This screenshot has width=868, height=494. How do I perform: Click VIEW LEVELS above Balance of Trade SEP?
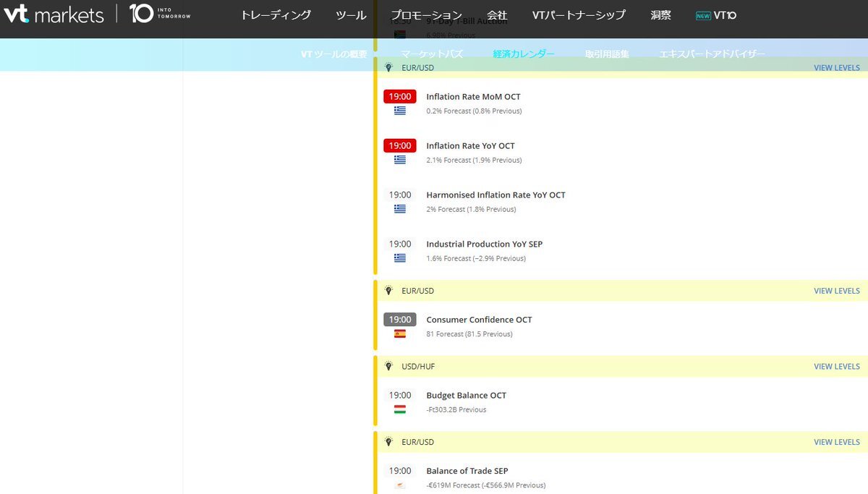(x=837, y=442)
